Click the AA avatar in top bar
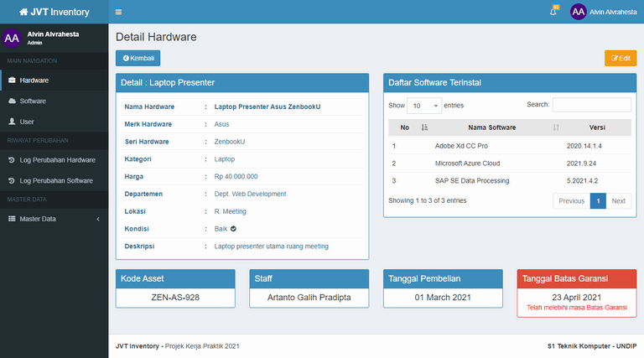Viewport: 644px width, 358px height. coord(578,12)
